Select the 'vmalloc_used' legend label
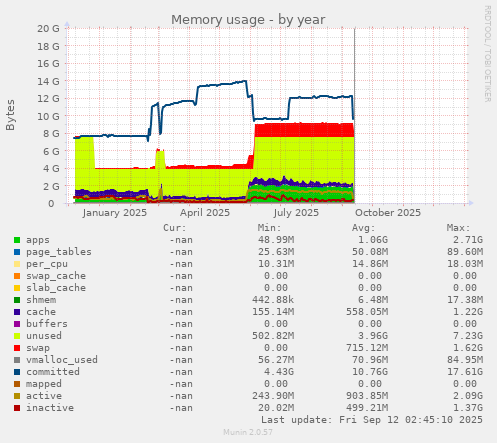 tap(62, 360)
